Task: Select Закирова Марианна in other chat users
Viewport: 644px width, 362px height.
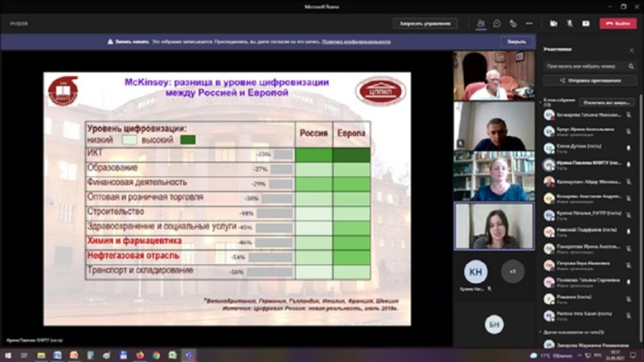Action: pyautogui.click(x=589, y=345)
